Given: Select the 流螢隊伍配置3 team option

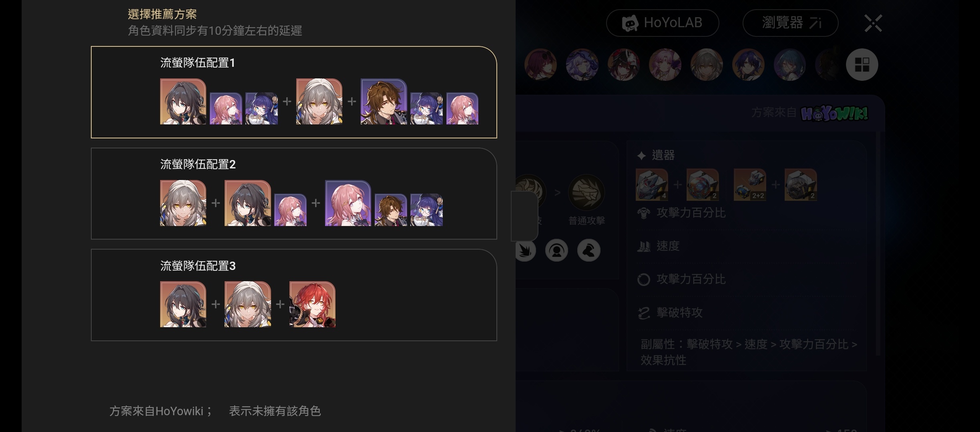Looking at the screenshot, I should (294, 295).
